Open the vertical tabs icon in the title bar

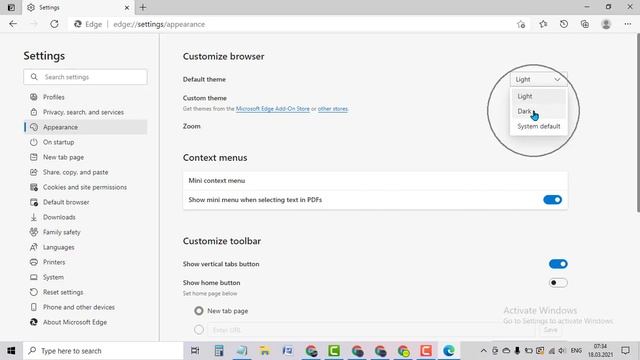click(11, 7)
